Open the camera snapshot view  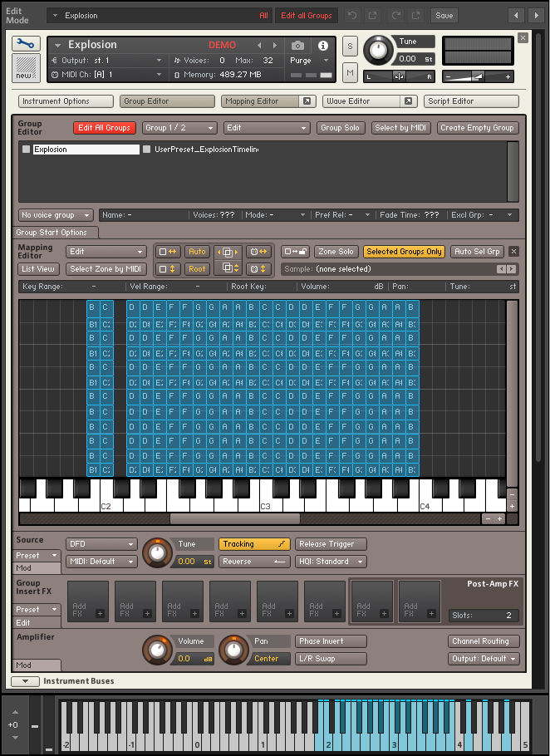coord(297,46)
